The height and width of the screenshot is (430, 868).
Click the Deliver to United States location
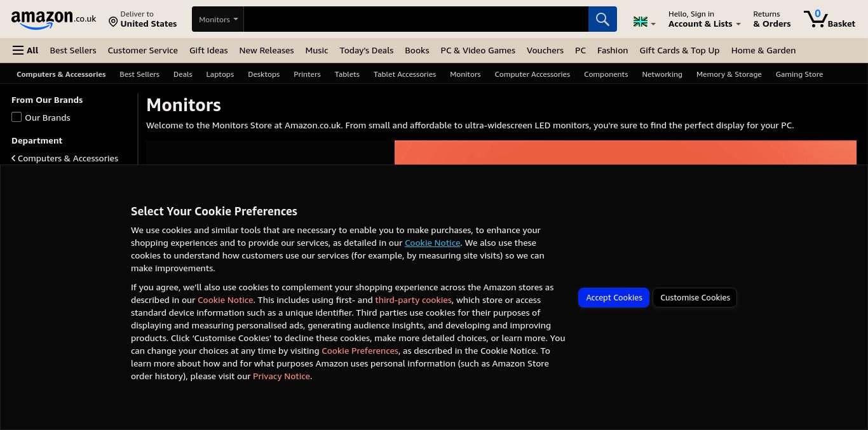click(142, 19)
